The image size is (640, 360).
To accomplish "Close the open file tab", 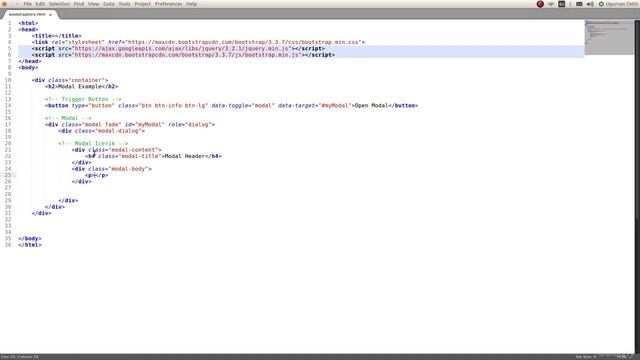I will point(51,15).
